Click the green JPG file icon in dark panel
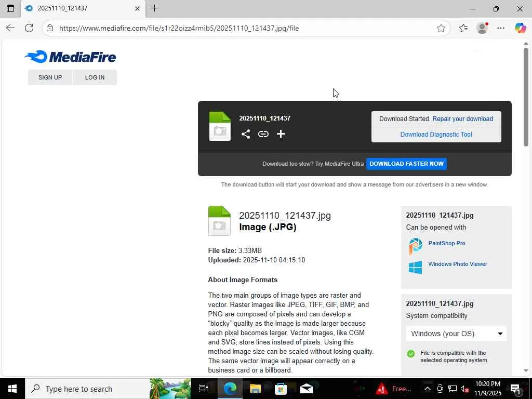 (x=220, y=126)
